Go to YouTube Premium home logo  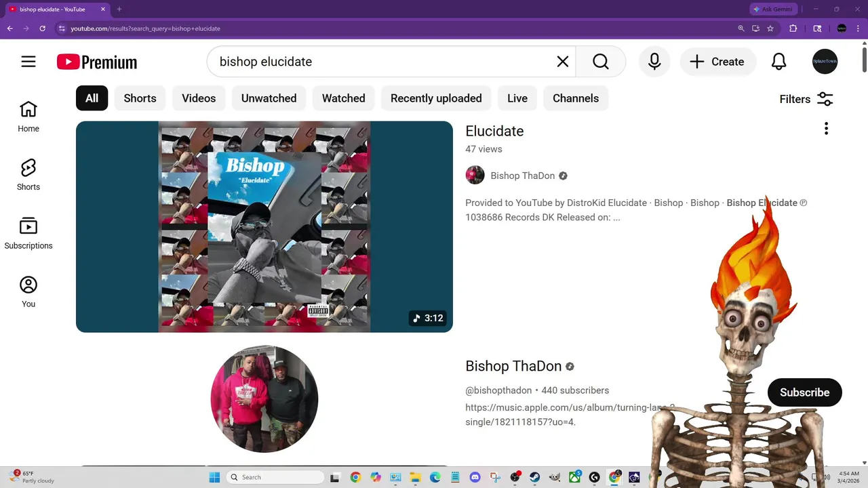97,62
